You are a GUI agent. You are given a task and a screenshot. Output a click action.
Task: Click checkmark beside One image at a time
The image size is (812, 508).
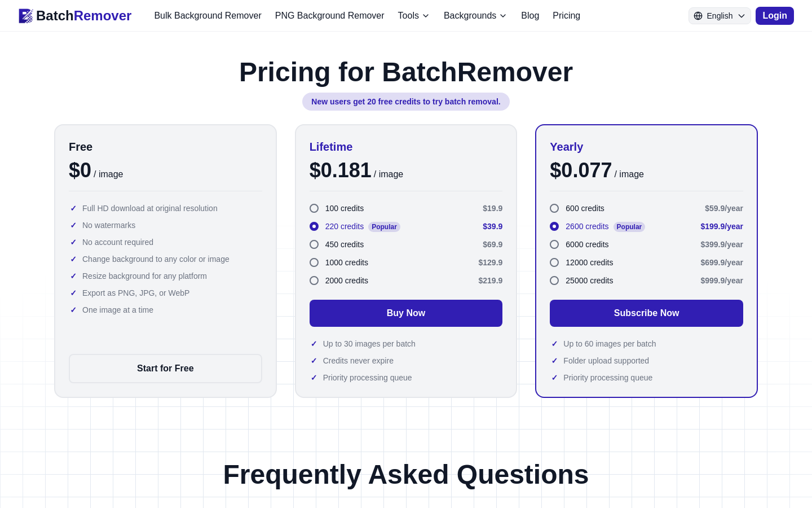coord(73,310)
